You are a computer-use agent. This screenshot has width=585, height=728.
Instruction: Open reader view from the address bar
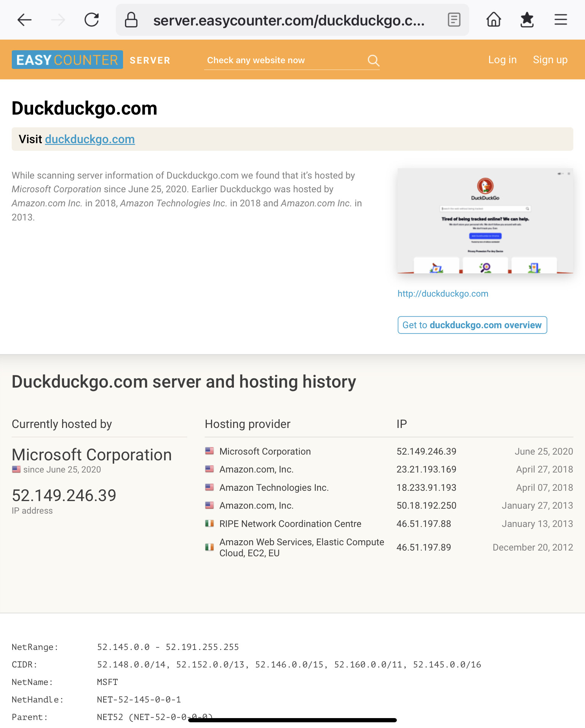pos(454,20)
